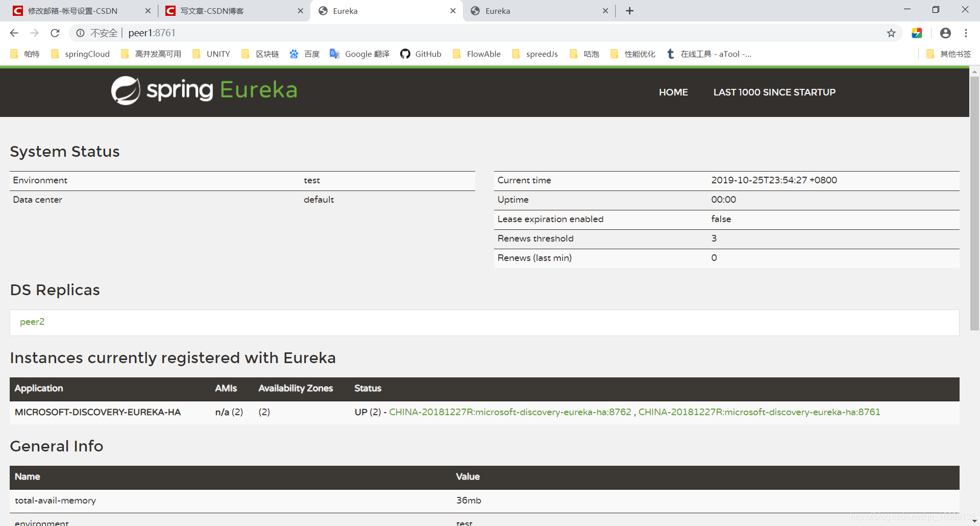Click the Status column header
The height and width of the screenshot is (526, 980).
367,389
